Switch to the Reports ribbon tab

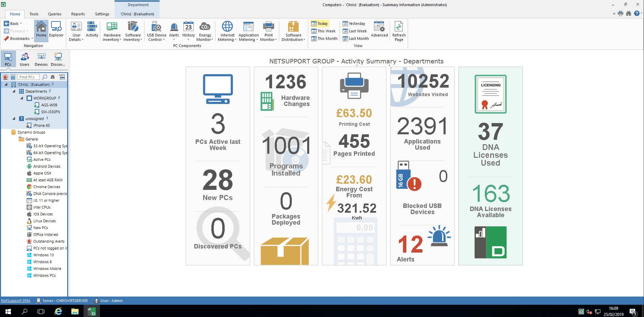click(x=78, y=14)
